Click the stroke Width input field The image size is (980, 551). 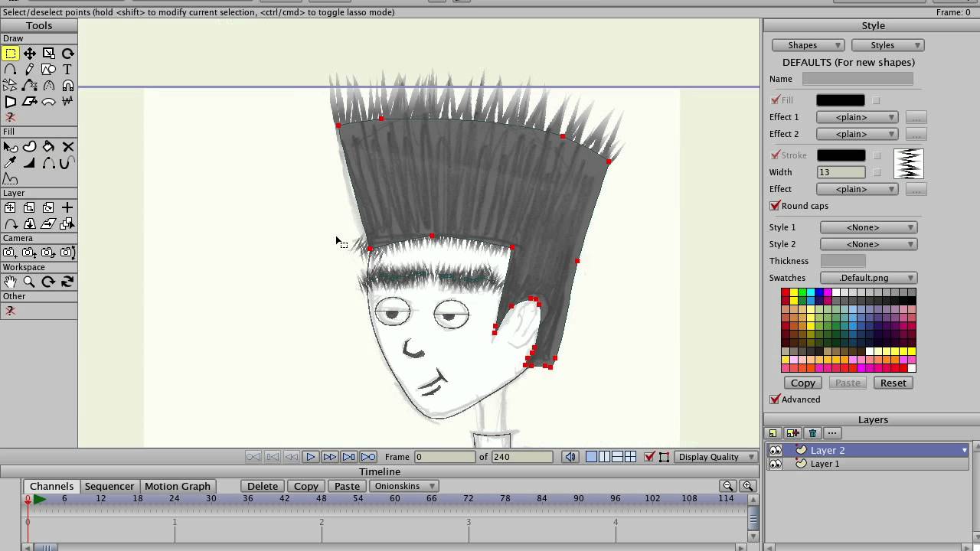pos(841,172)
